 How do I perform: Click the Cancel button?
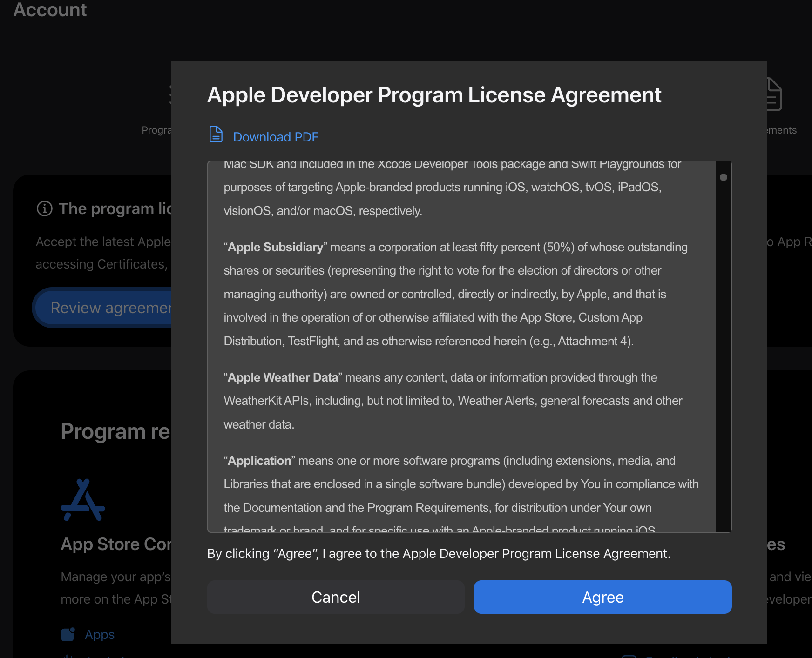[x=336, y=597]
